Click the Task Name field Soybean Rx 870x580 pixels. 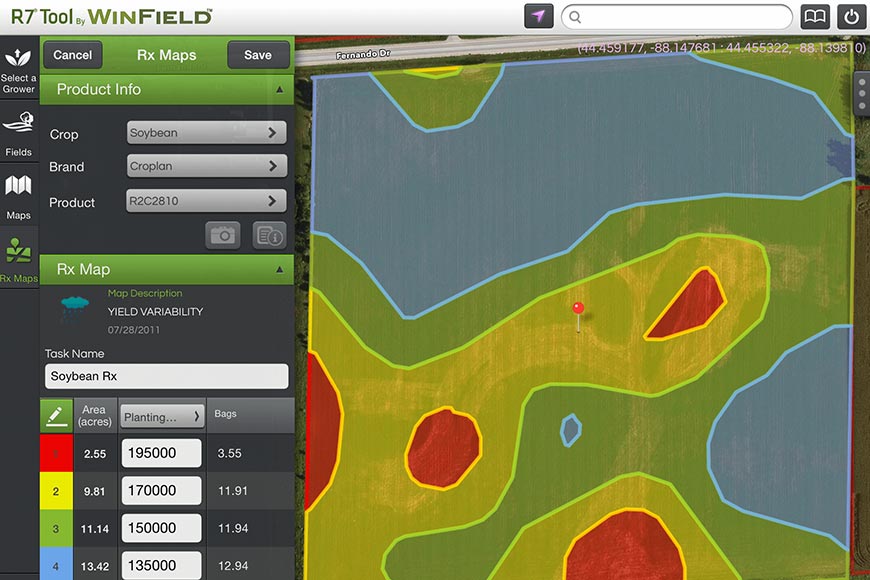click(167, 377)
